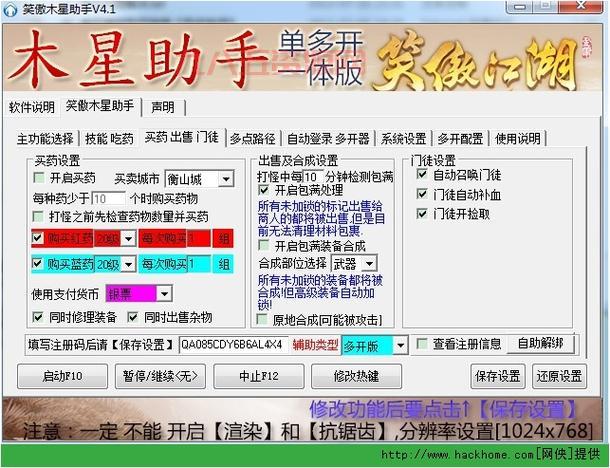
Task: Toggle the 开启包满处理 checkbox
Action: pos(263,190)
